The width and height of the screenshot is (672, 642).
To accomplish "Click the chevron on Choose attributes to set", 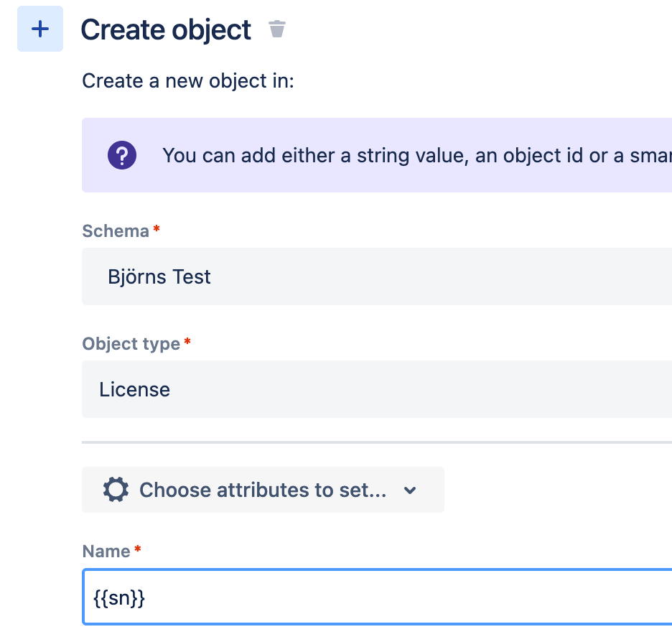I will (409, 490).
